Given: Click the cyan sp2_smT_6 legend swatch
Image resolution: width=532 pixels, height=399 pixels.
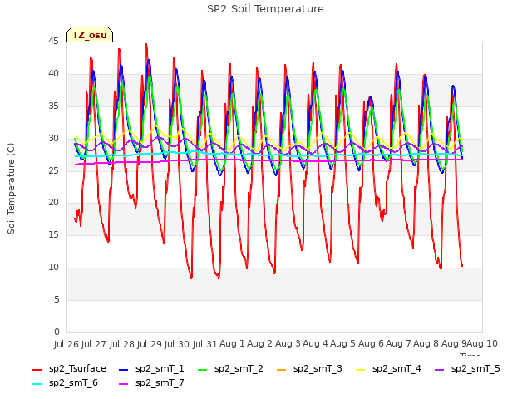Looking at the screenshot, I should (x=37, y=384).
